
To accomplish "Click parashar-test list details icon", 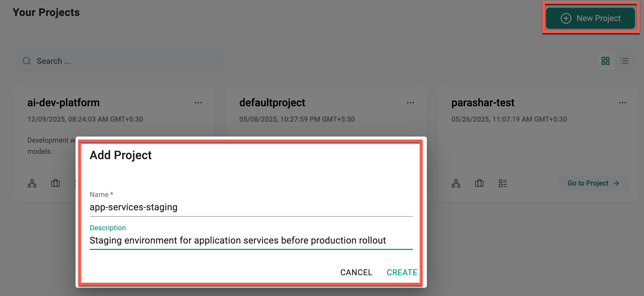I will point(503,183).
